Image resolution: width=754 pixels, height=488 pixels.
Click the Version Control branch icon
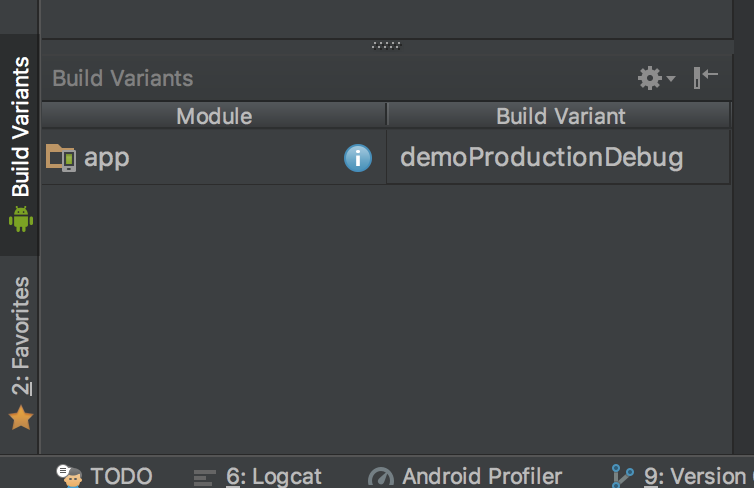point(623,476)
